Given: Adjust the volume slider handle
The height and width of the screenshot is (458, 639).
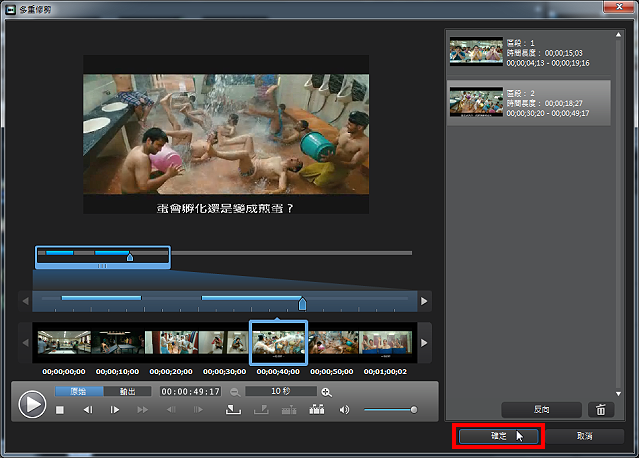Looking at the screenshot, I should [x=414, y=410].
